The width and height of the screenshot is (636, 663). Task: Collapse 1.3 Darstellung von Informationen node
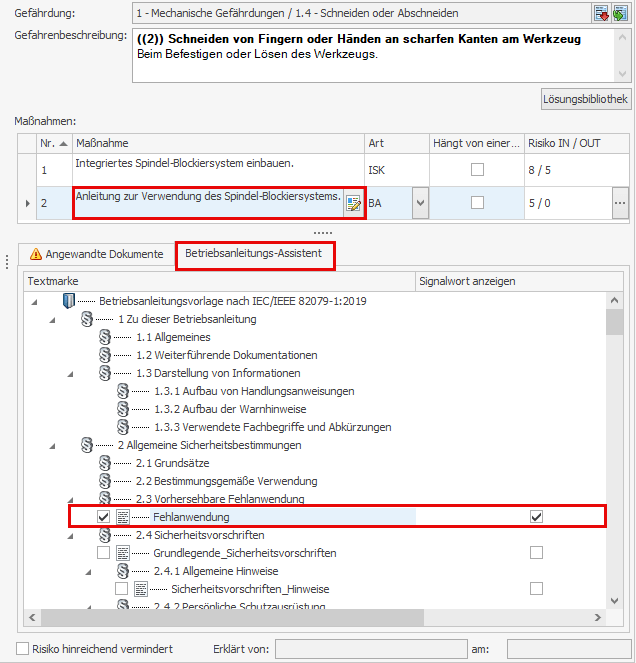[x=70, y=373]
